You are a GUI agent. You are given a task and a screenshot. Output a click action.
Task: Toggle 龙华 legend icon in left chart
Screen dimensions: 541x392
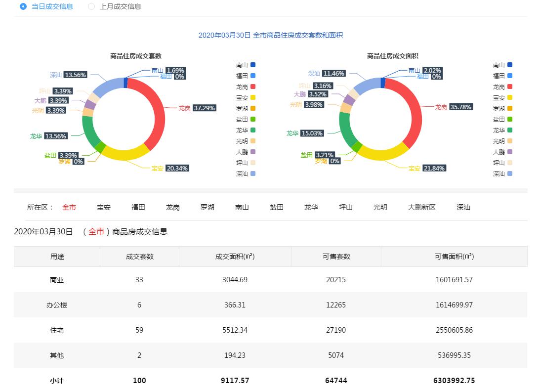(x=253, y=130)
